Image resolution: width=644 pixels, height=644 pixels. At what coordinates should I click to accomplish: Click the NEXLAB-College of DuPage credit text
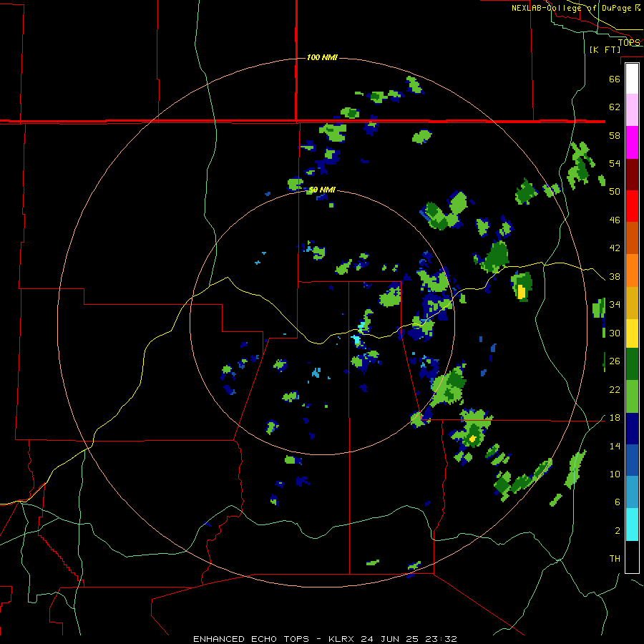[x=575, y=8]
